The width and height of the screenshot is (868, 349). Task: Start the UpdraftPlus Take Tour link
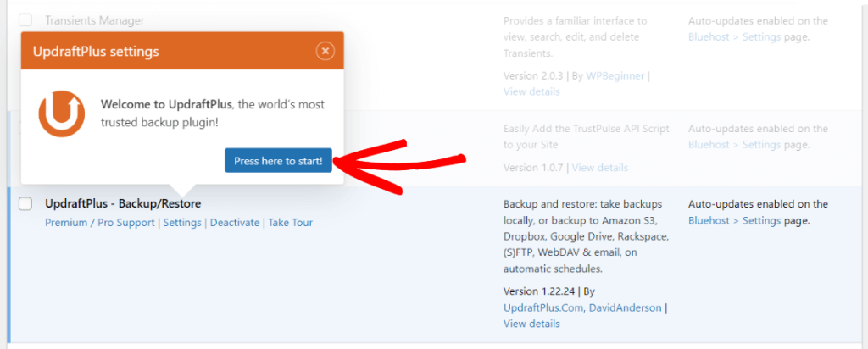point(291,223)
